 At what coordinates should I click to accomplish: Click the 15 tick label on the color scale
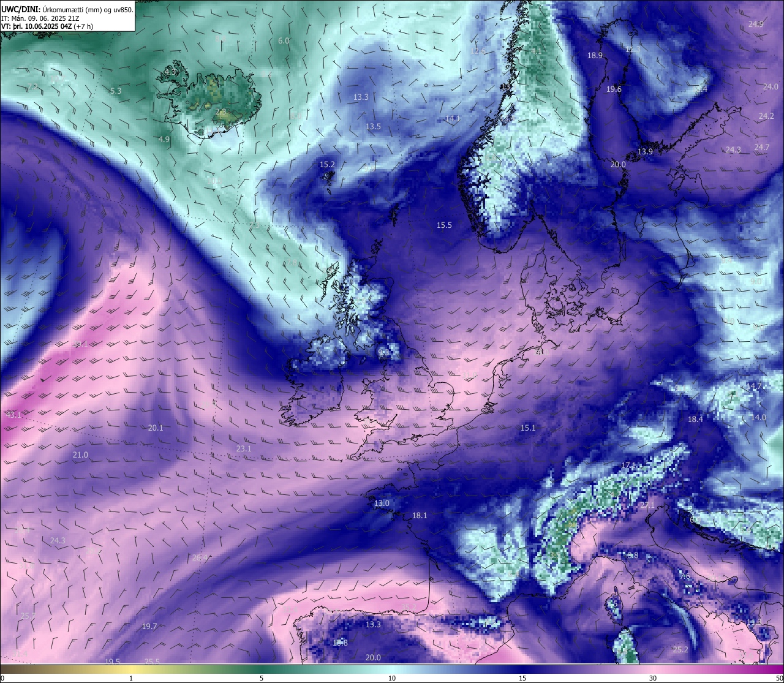pyautogui.click(x=522, y=678)
